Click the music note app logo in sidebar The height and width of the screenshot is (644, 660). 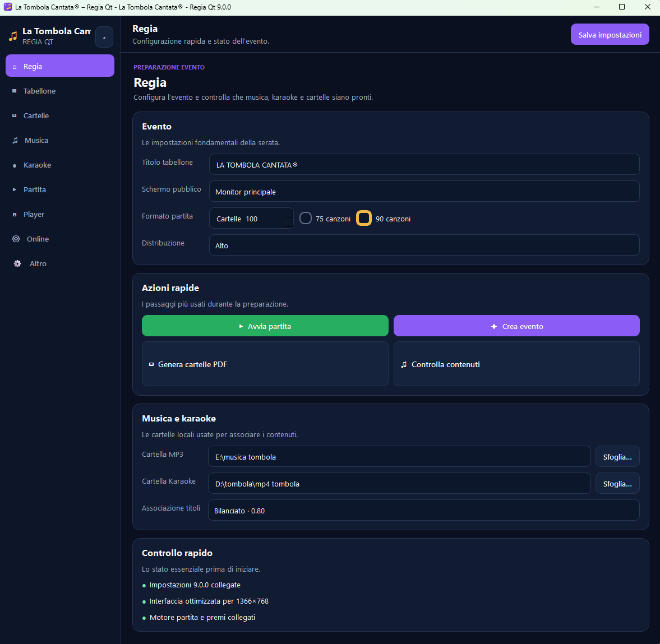coord(13,36)
